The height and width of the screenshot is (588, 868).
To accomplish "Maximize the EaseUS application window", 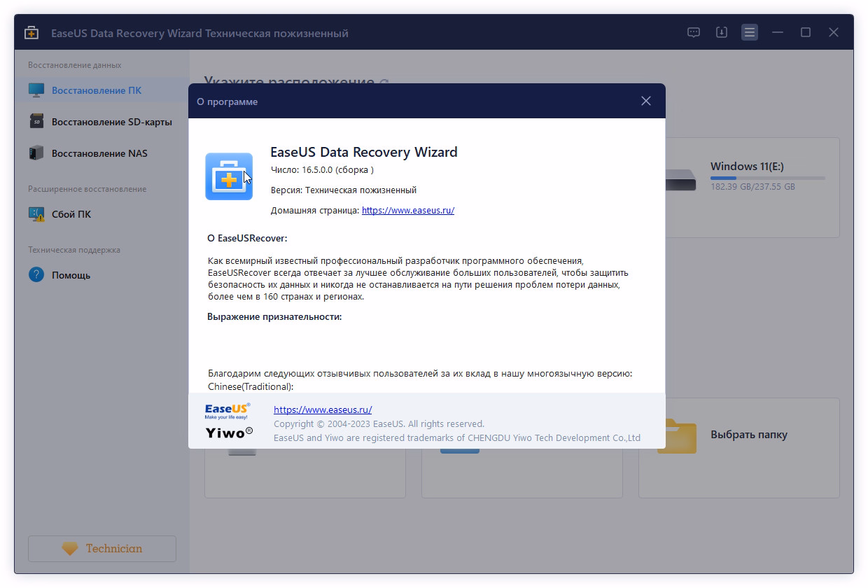I will 806,33.
